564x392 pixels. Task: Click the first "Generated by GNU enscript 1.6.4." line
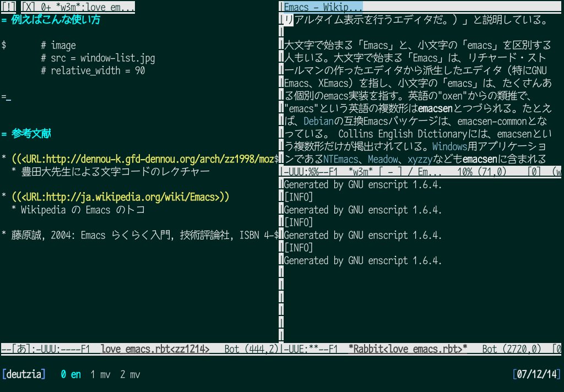coord(362,184)
